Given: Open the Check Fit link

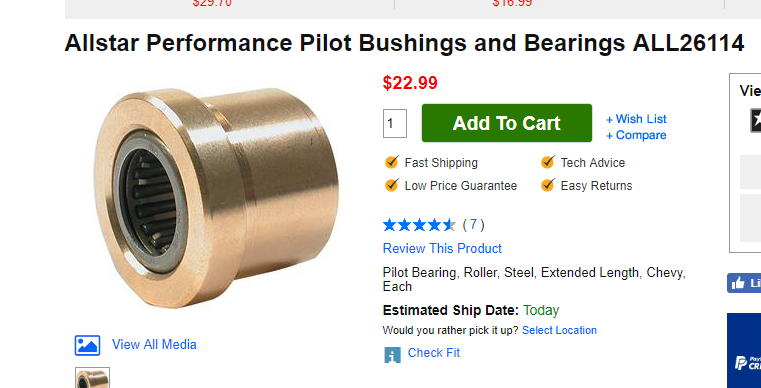Looking at the screenshot, I should click(434, 353).
